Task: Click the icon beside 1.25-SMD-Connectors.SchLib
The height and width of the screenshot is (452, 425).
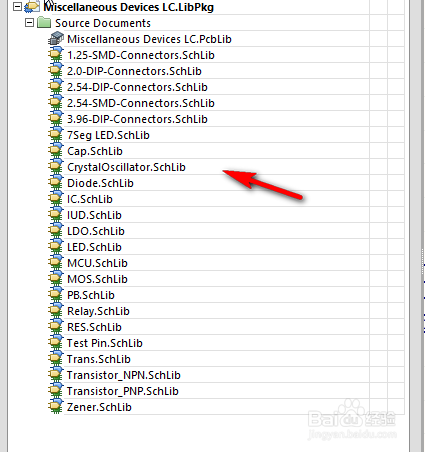Action: (56, 55)
